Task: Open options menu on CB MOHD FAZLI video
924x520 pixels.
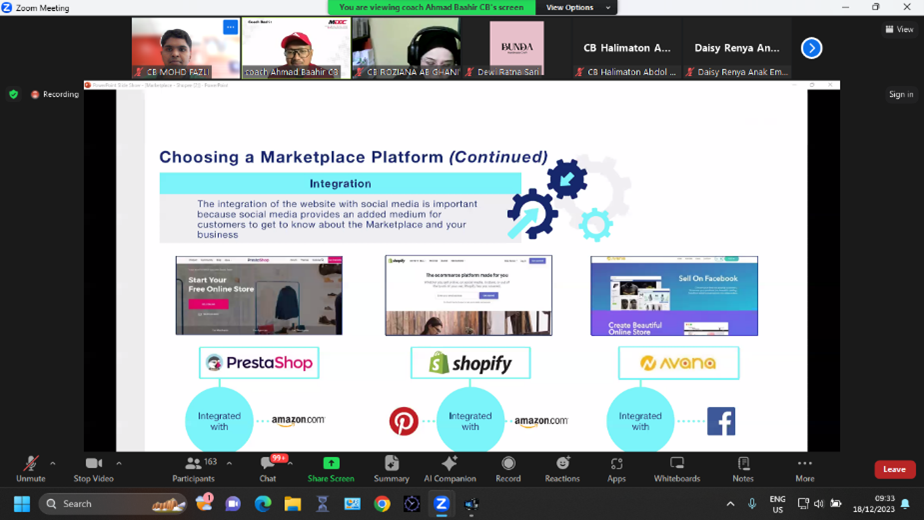Action: pyautogui.click(x=230, y=27)
